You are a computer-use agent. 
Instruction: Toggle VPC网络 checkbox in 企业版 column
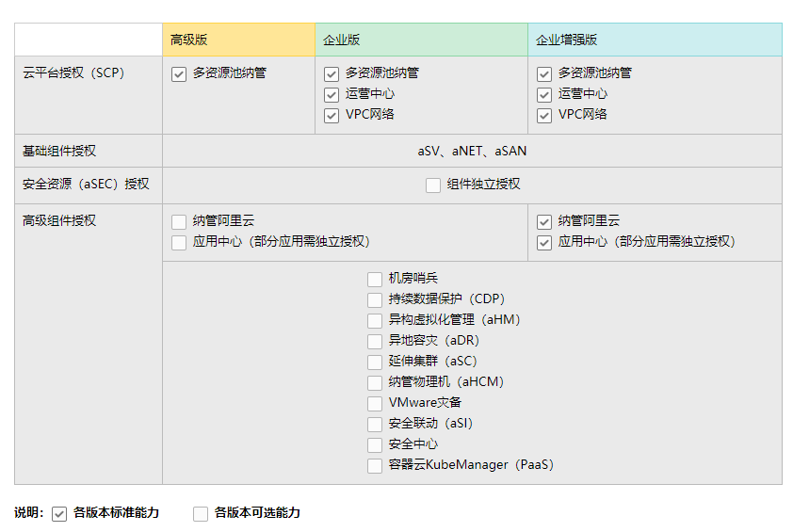(332, 116)
